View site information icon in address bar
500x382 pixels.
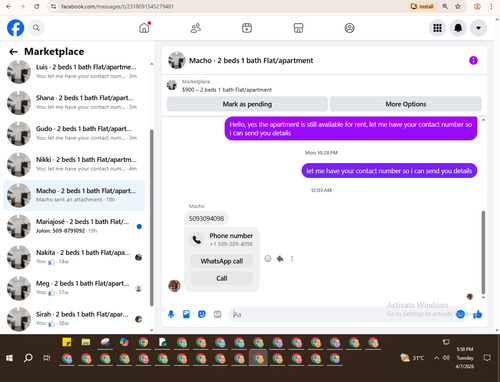point(54,6)
